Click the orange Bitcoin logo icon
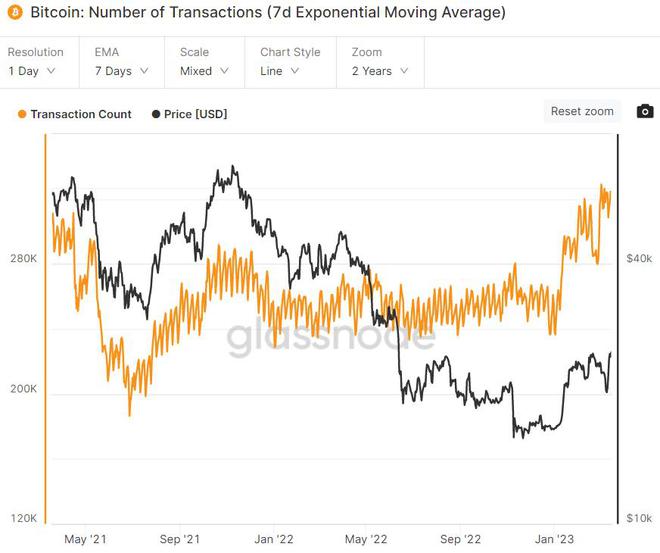Image resolution: width=660 pixels, height=553 pixels. click(13, 14)
